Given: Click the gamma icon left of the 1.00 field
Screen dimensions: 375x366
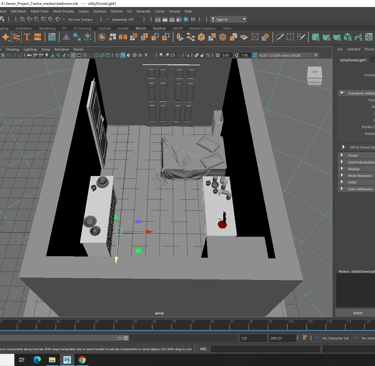Looking at the screenshot, I should tap(236, 55).
